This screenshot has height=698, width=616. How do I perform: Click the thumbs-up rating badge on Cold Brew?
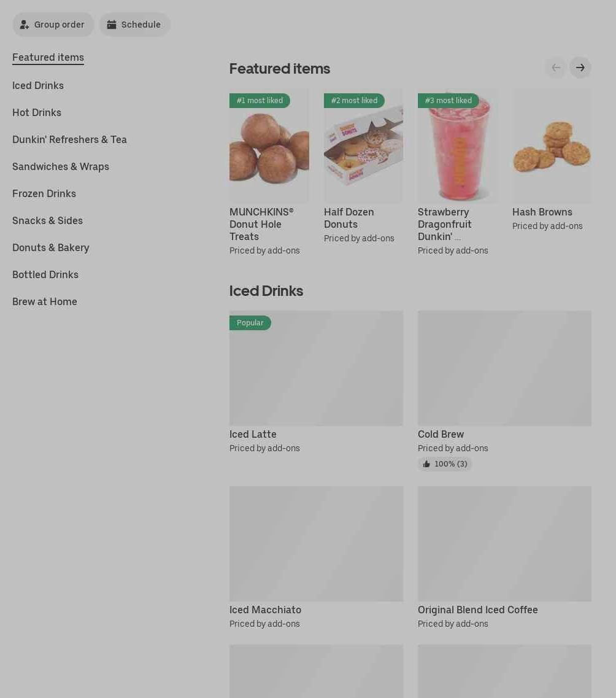pyautogui.click(x=445, y=464)
